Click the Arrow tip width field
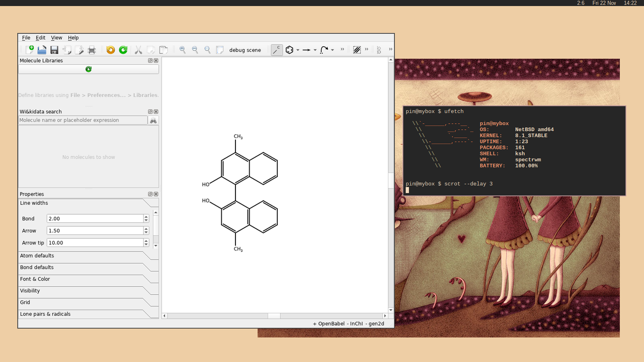Viewport: 644px width, 362px height. [x=95, y=243]
